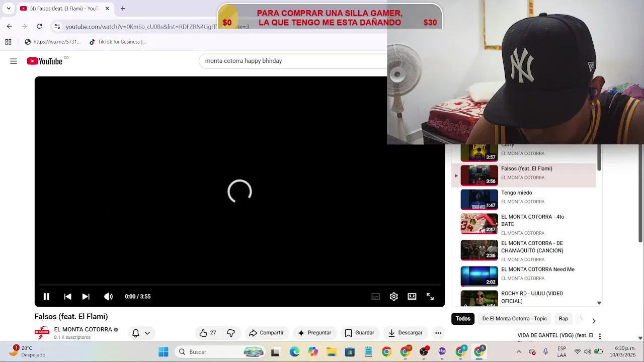The image size is (644, 362).
Task: Open the Windows Start menu
Action: point(164,352)
